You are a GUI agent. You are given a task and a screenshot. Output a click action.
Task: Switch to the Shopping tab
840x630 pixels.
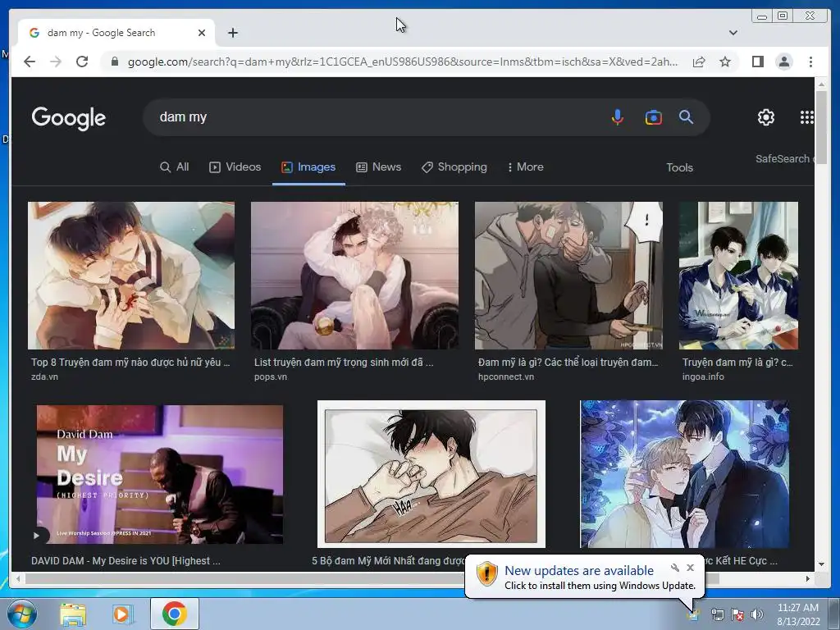[454, 167]
